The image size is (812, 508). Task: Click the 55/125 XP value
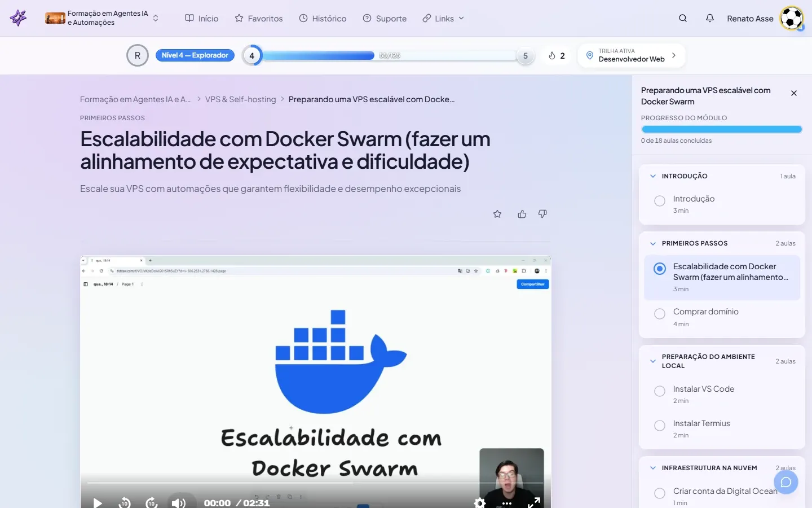390,55
